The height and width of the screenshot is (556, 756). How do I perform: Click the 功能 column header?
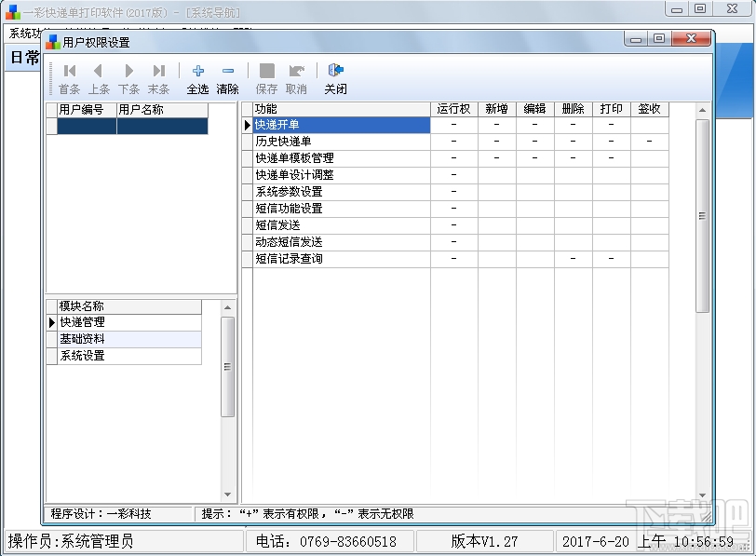342,110
